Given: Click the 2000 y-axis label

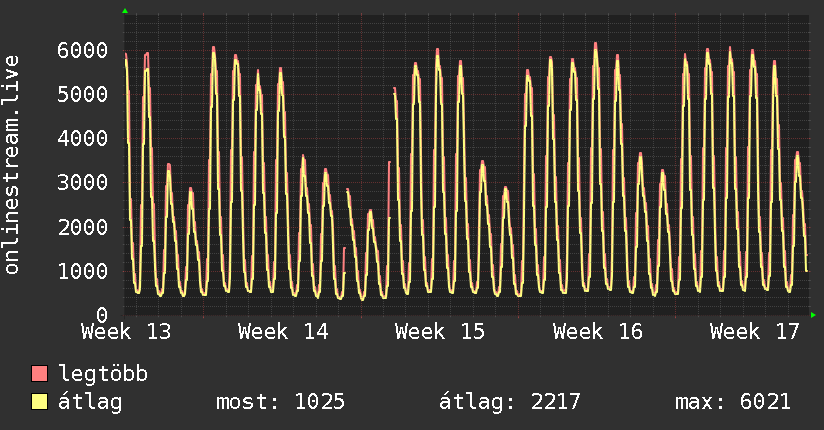Looking at the screenshot, I should point(83,227).
